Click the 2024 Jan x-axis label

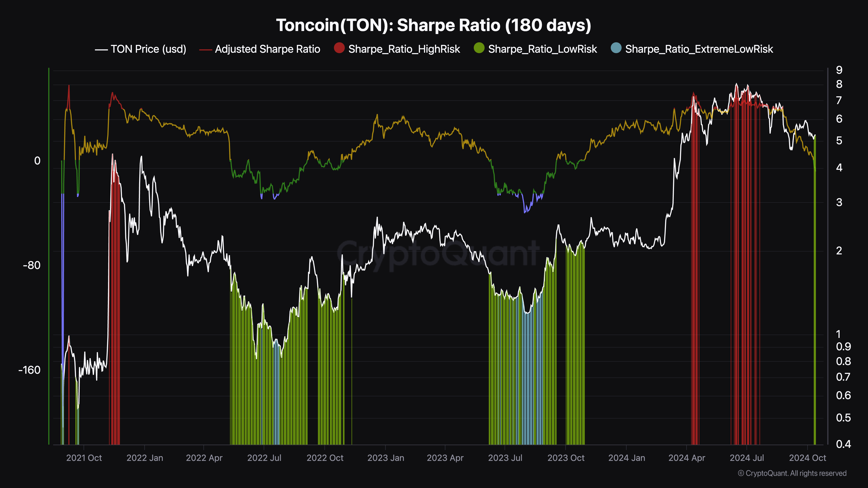[x=627, y=458]
